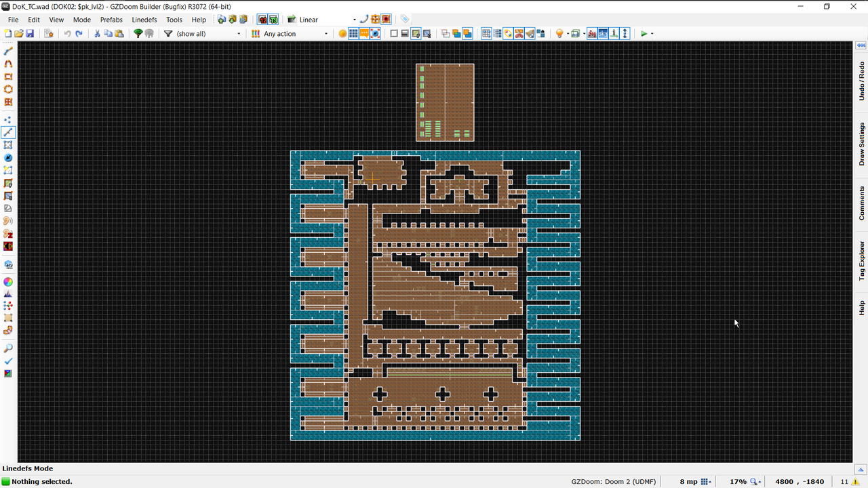
Task: Cut selection with the scissors icon
Action: (x=97, y=33)
